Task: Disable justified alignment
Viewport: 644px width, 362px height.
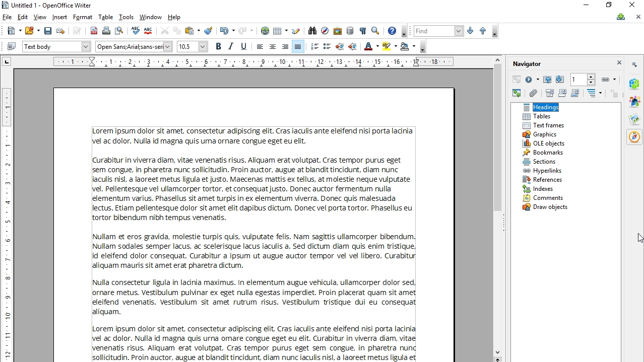Action: 298,46
